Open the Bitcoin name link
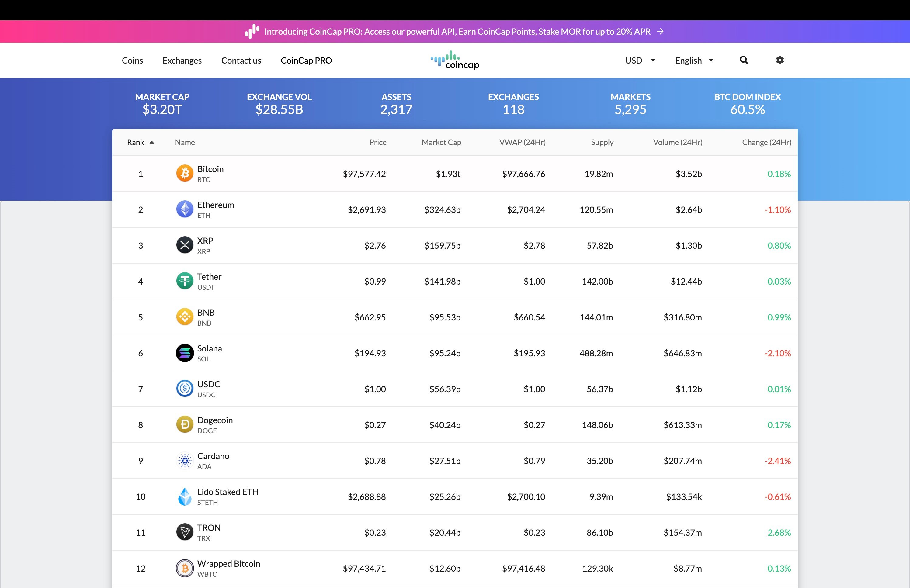This screenshot has height=588, width=910. pos(210,169)
